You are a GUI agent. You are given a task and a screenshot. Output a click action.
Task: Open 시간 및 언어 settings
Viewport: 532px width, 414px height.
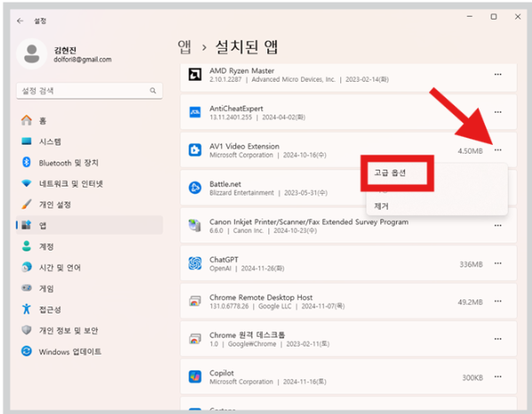pos(89,267)
